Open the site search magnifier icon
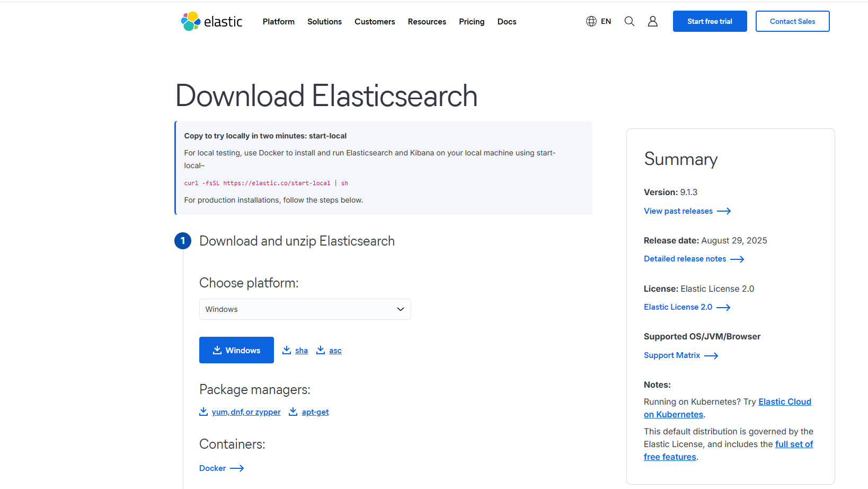 (629, 21)
